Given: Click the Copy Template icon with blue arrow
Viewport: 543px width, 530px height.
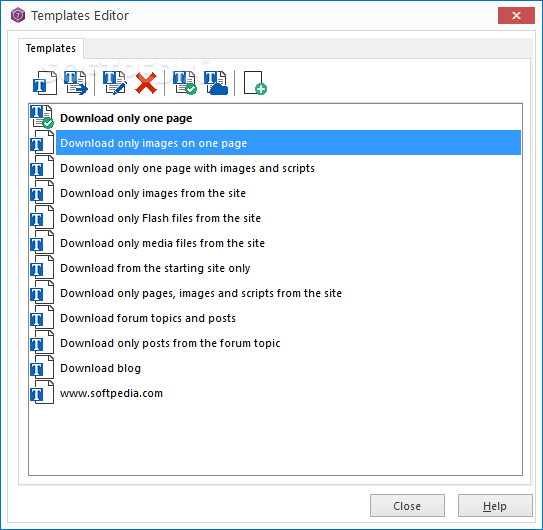Looking at the screenshot, I should pyautogui.click(x=76, y=83).
